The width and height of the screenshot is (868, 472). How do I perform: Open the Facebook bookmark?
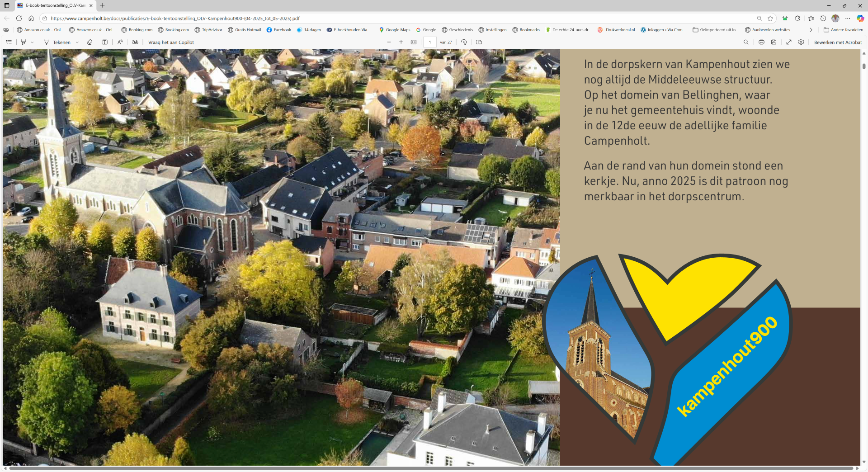279,30
